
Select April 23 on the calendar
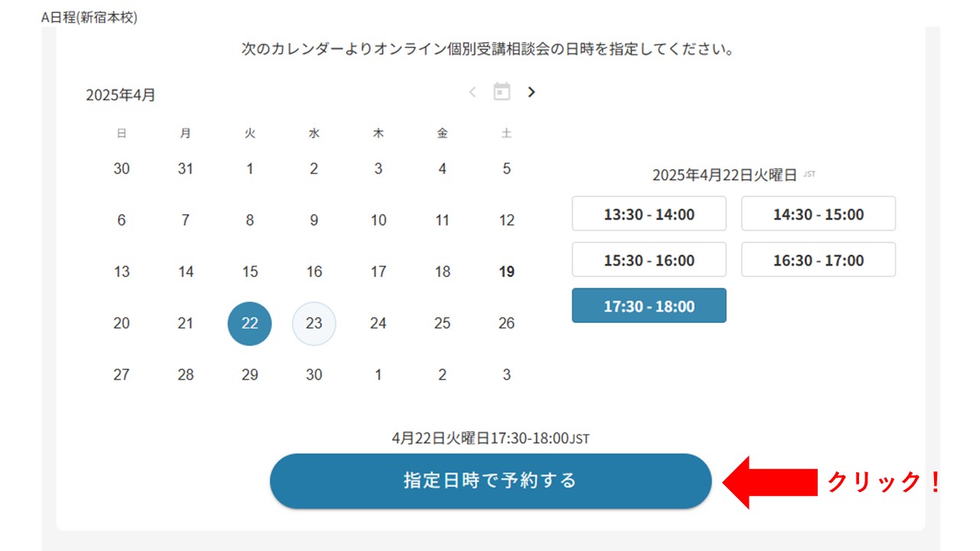(x=314, y=323)
